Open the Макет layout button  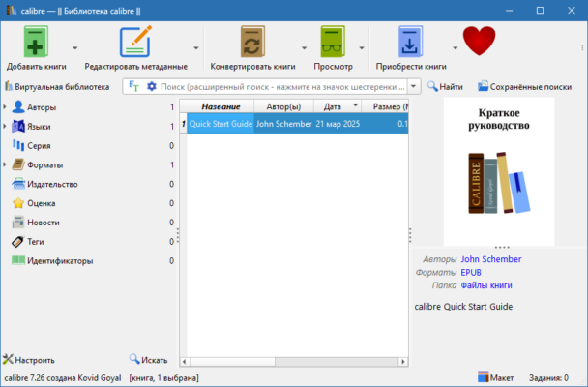(x=496, y=377)
